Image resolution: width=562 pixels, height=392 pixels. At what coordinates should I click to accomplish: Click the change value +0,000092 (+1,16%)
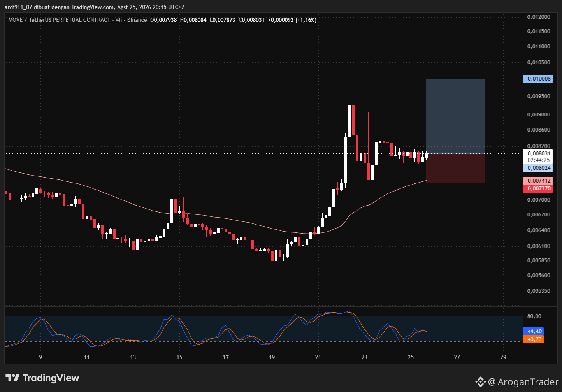(x=292, y=20)
